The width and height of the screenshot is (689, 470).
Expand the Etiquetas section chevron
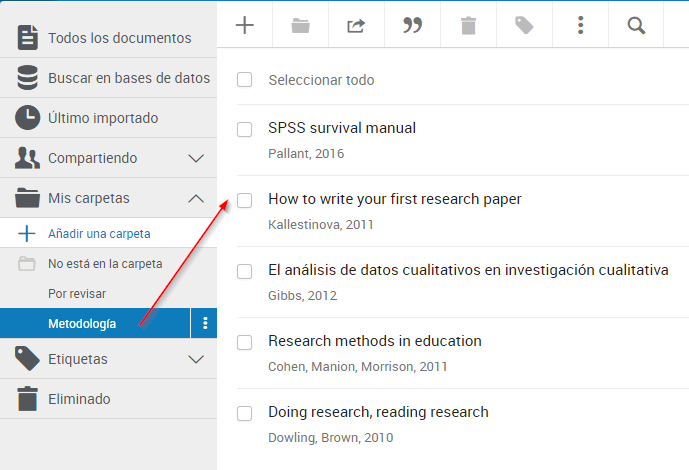click(x=196, y=359)
